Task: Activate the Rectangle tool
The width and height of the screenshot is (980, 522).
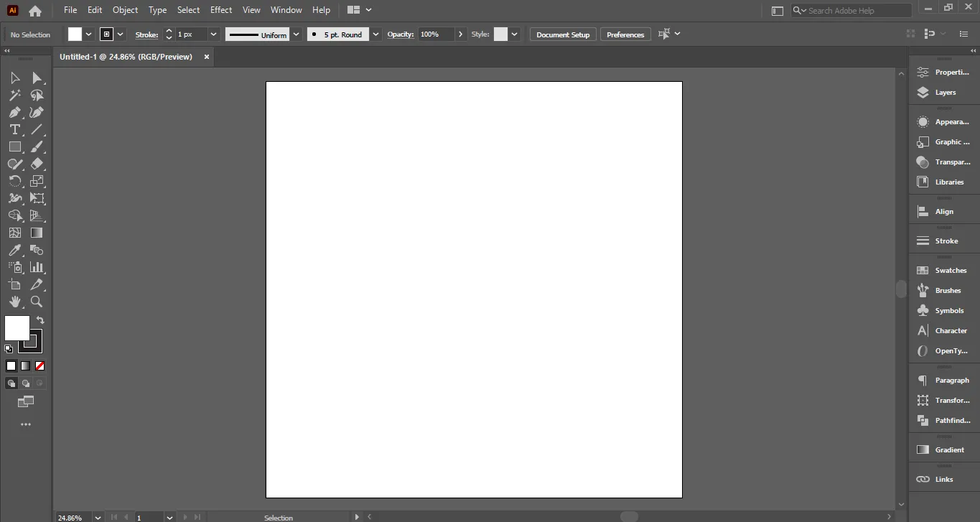Action: tap(14, 146)
